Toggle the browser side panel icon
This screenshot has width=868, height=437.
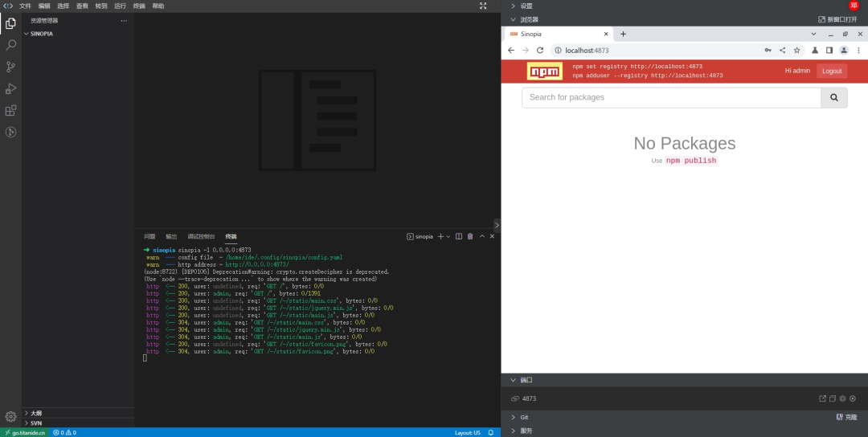[829, 50]
